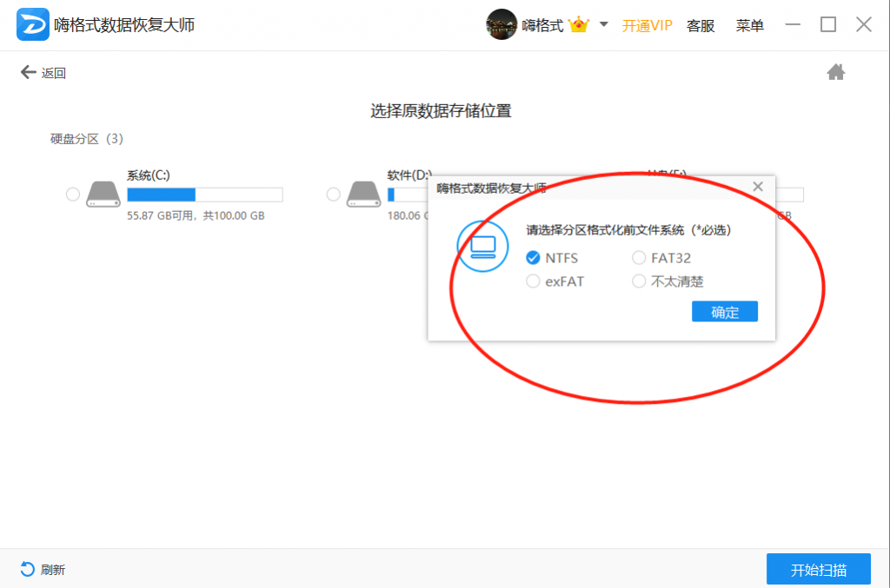
Task: Go to the home screen icon
Action: coord(835,72)
